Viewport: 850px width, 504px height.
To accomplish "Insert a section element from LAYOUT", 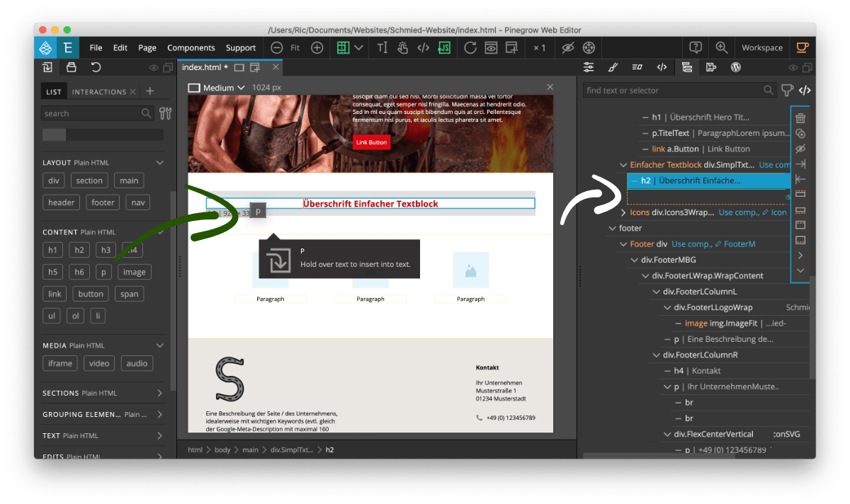I will (89, 181).
